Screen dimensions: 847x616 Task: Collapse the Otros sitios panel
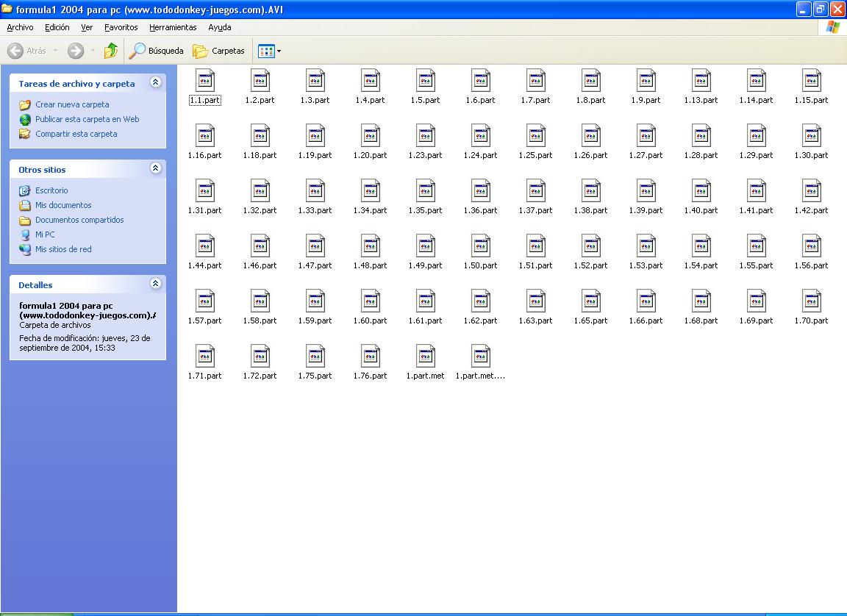tap(156, 168)
